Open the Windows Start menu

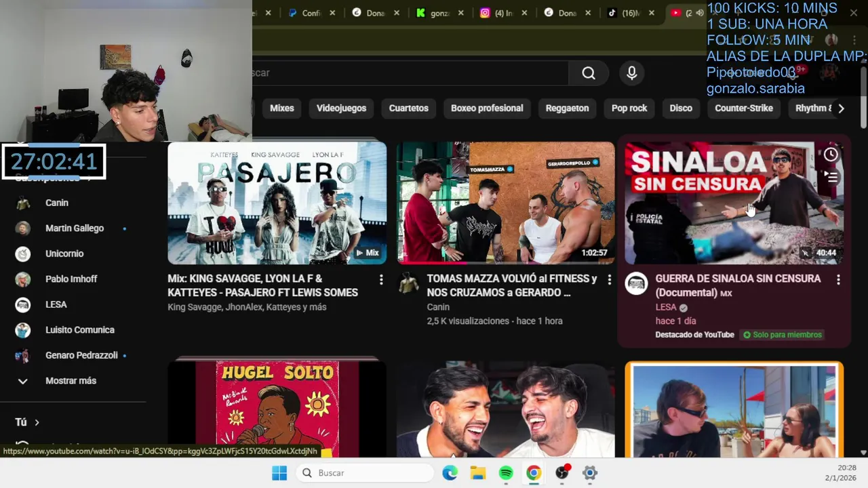point(279,473)
